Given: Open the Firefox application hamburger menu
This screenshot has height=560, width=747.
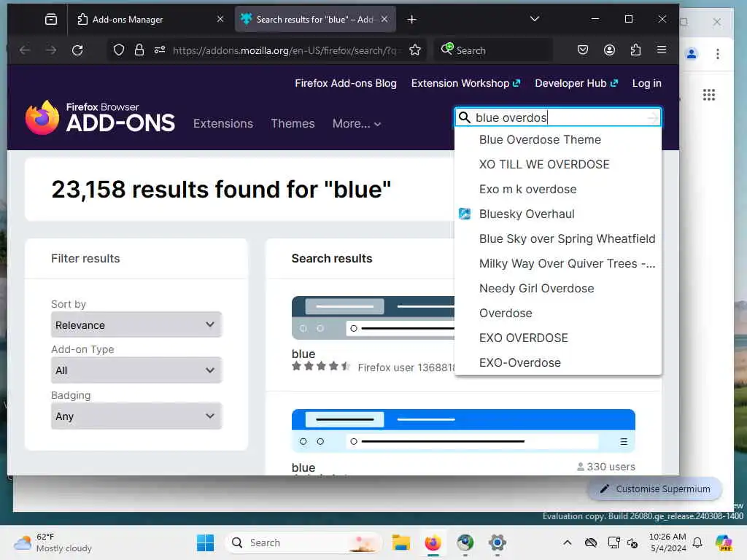Looking at the screenshot, I should 662,50.
